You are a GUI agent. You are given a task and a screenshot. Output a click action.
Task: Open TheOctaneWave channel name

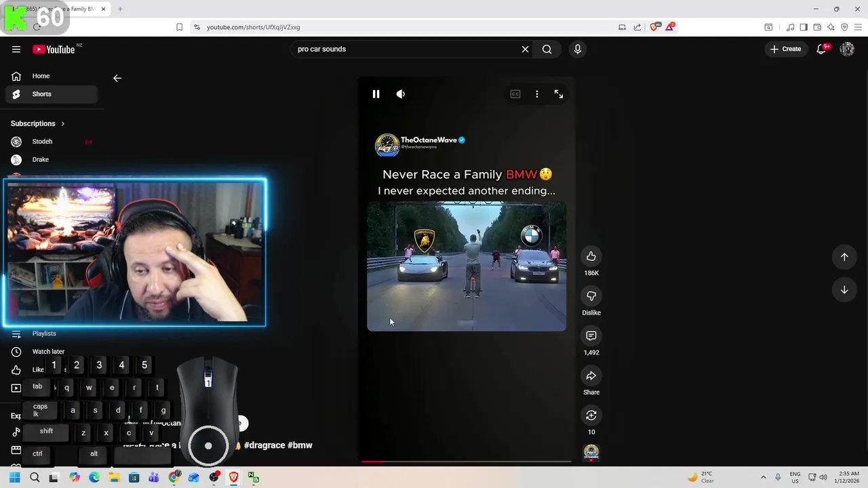(x=429, y=140)
